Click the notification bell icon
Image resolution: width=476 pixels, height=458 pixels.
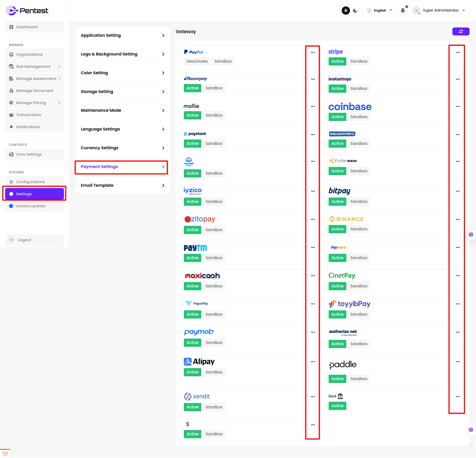[403, 11]
